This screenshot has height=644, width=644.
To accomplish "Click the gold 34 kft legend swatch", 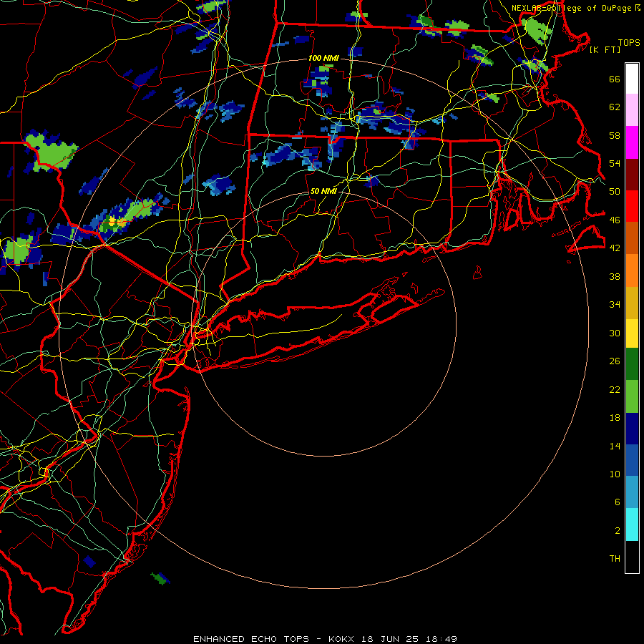I will [632, 303].
